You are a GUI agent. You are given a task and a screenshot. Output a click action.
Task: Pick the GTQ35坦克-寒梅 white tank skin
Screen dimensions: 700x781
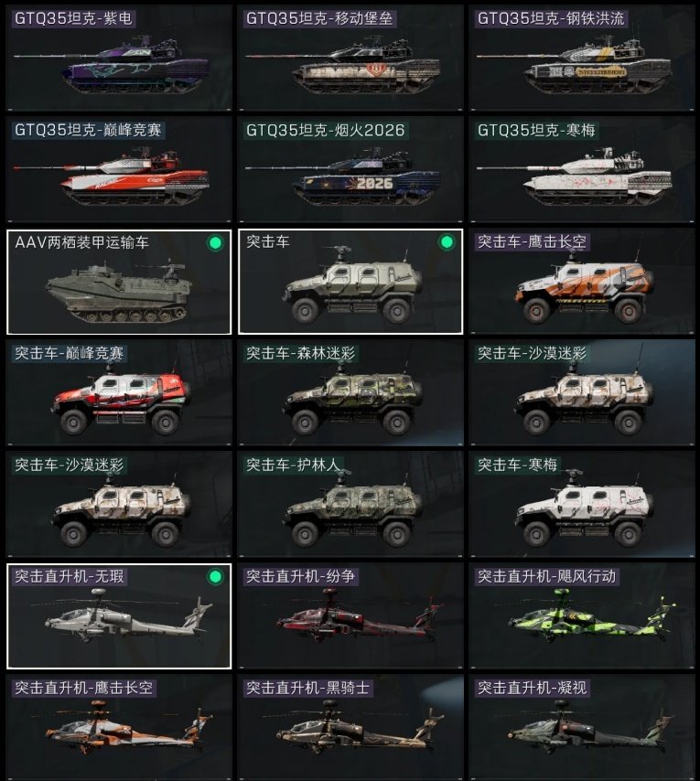[x=582, y=169]
